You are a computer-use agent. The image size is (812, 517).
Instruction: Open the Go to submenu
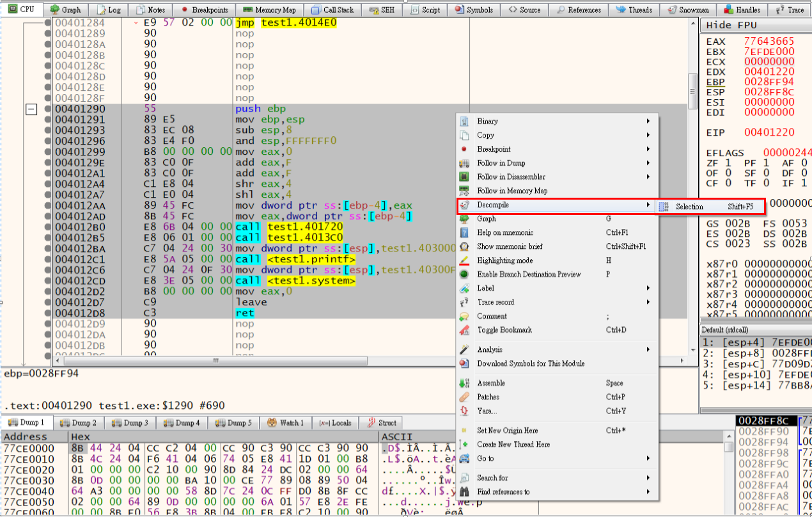pyautogui.click(x=557, y=458)
